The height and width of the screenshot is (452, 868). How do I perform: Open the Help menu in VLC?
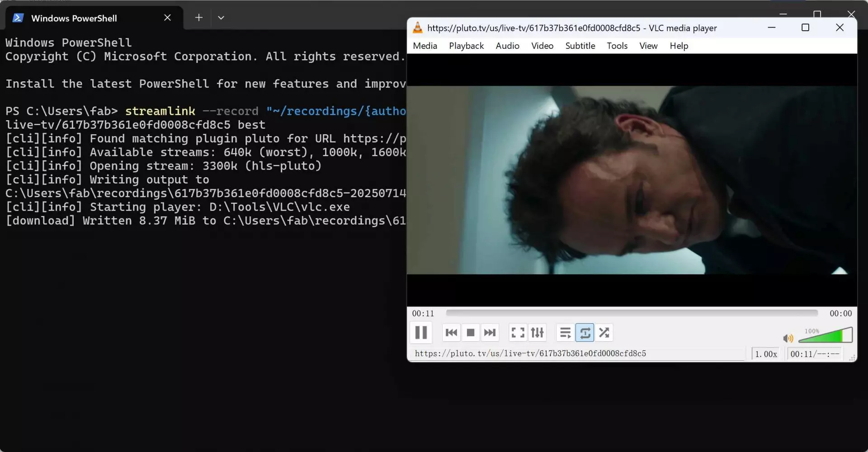tap(679, 46)
